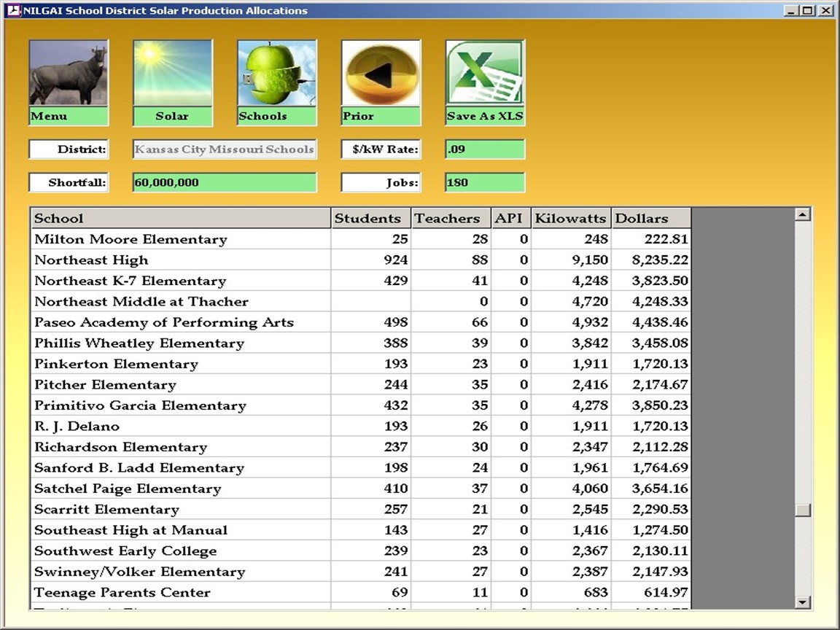Click the Prior label button
840x630 pixels.
tap(381, 116)
